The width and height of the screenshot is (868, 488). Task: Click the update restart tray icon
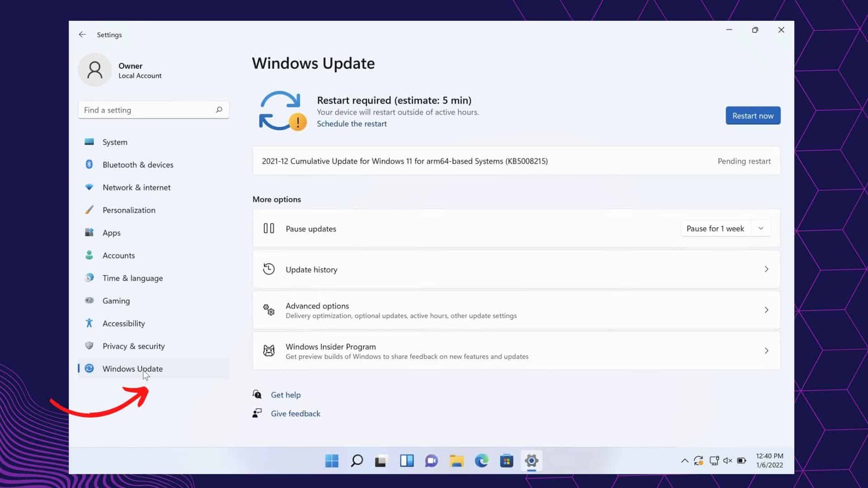(x=699, y=461)
